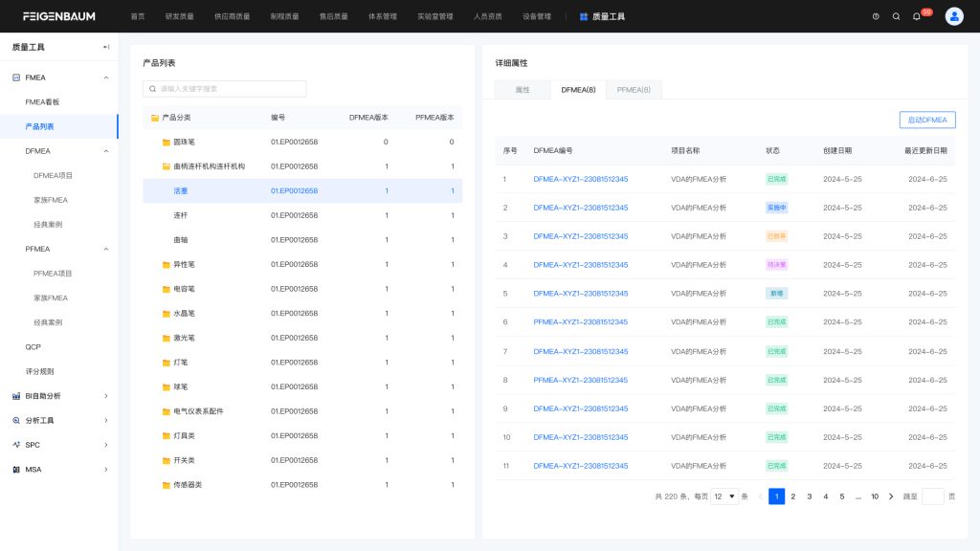This screenshot has width=980, height=551.
Task: Expand the 分析工具 chevron
Action: tap(106, 421)
